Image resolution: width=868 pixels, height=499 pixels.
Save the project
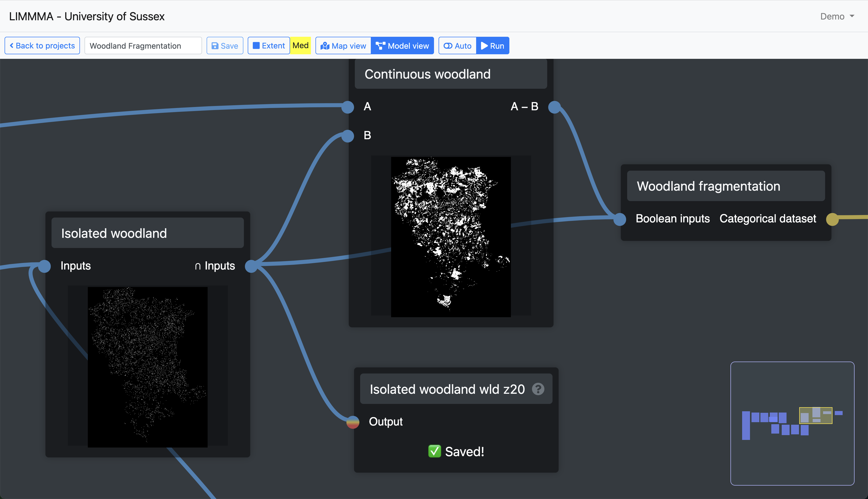tap(225, 46)
